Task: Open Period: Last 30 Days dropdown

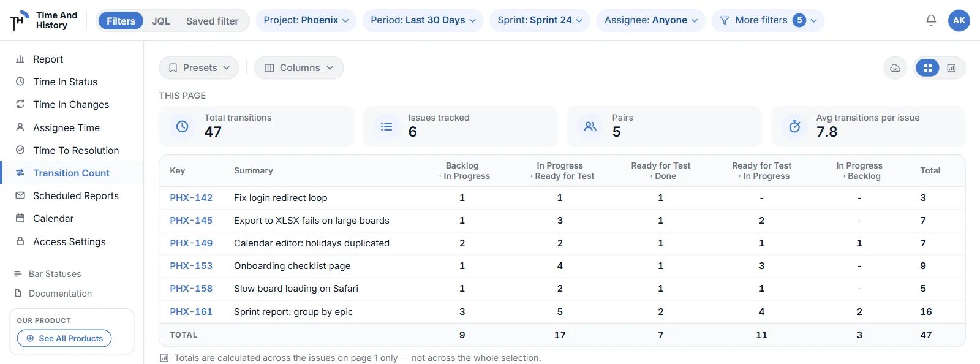Action: point(423,20)
